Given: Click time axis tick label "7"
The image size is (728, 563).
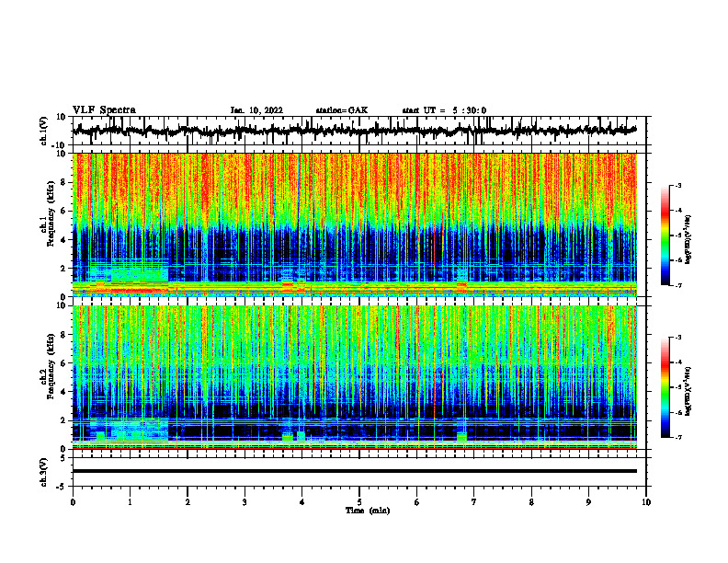Looking at the screenshot, I should tap(474, 502).
